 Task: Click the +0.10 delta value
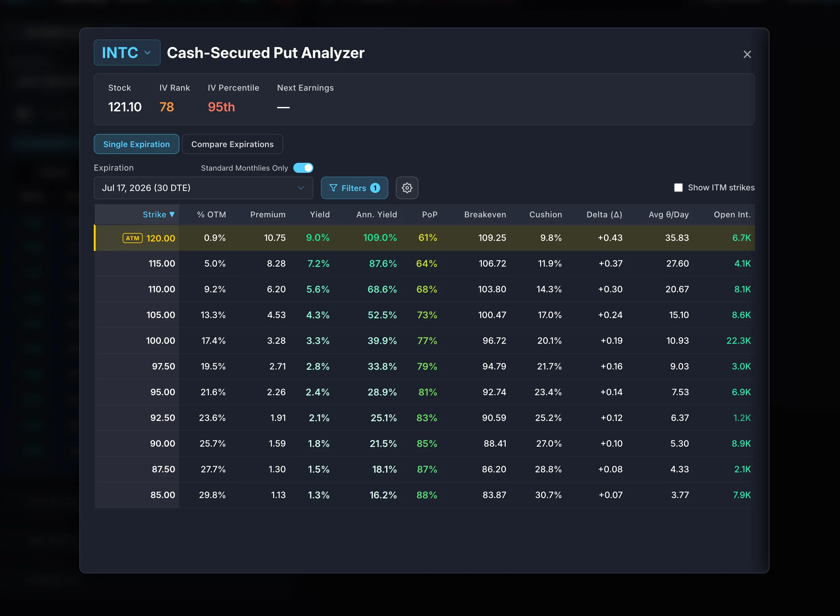point(611,444)
